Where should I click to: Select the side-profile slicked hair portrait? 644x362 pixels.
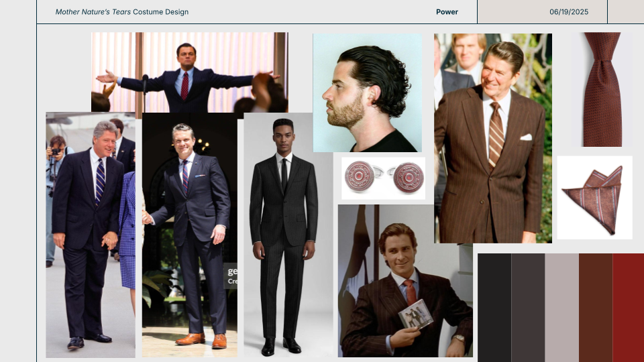click(x=367, y=93)
